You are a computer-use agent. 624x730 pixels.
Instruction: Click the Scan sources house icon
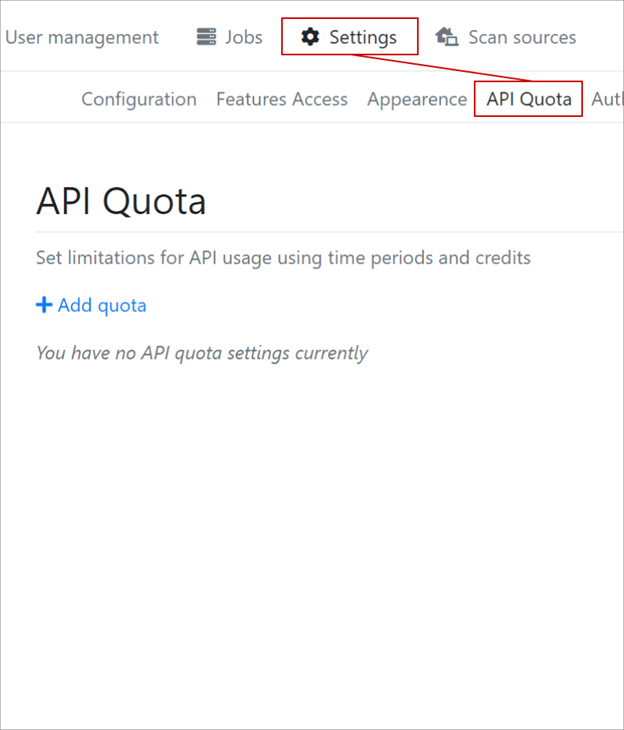pyautogui.click(x=447, y=38)
